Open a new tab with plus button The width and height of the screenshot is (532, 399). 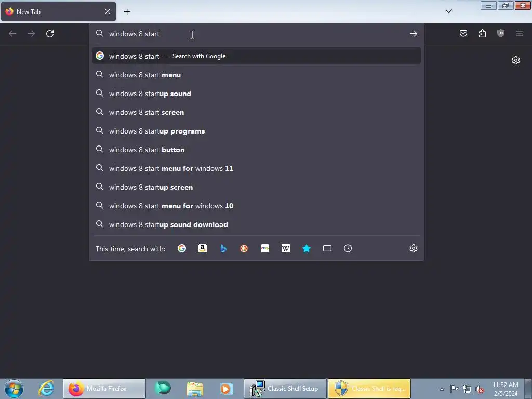(127, 12)
